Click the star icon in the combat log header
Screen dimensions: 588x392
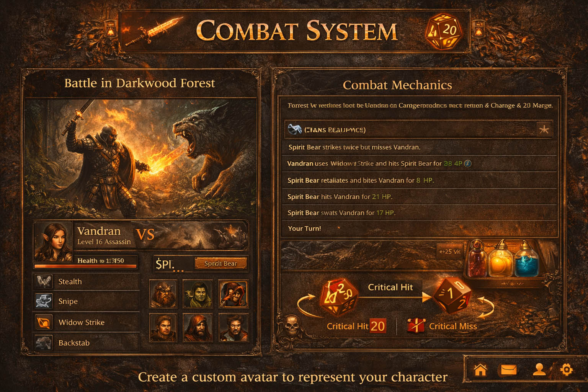click(544, 130)
